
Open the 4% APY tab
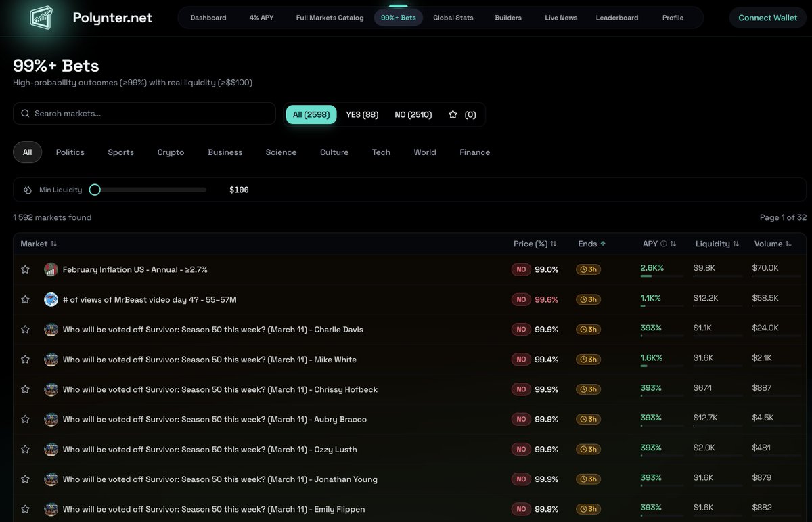(261, 18)
